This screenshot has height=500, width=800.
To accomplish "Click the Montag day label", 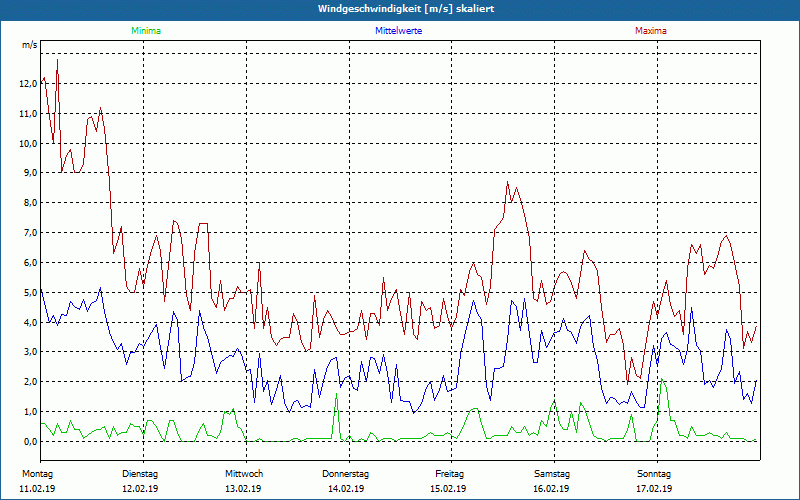I will (37, 474).
